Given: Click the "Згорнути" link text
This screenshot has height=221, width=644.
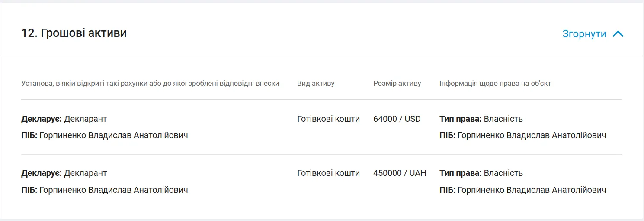Looking at the screenshot, I should coord(584,34).
